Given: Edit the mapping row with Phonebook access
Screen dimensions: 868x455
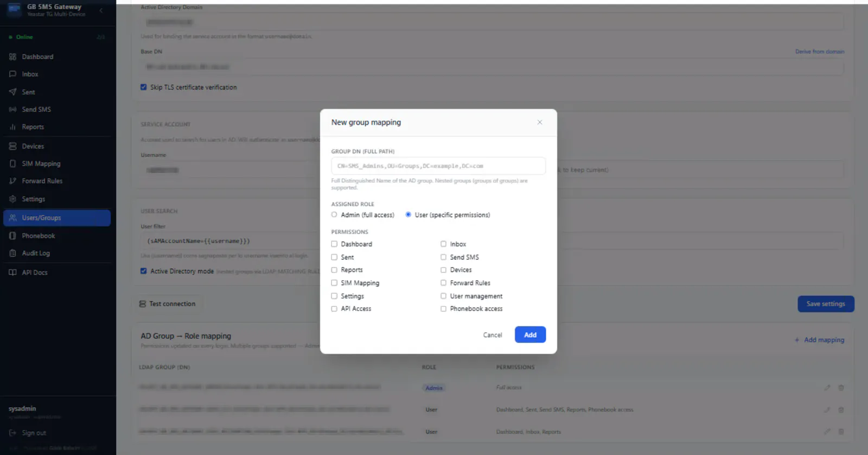Looking at the screenshot, I should 827,410.
